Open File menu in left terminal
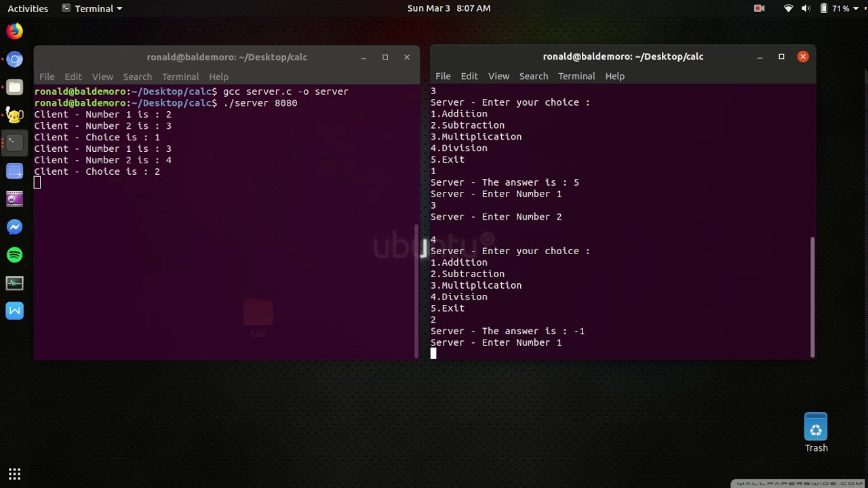This screenshot has height=488, width=868. (x=47, y=77)
